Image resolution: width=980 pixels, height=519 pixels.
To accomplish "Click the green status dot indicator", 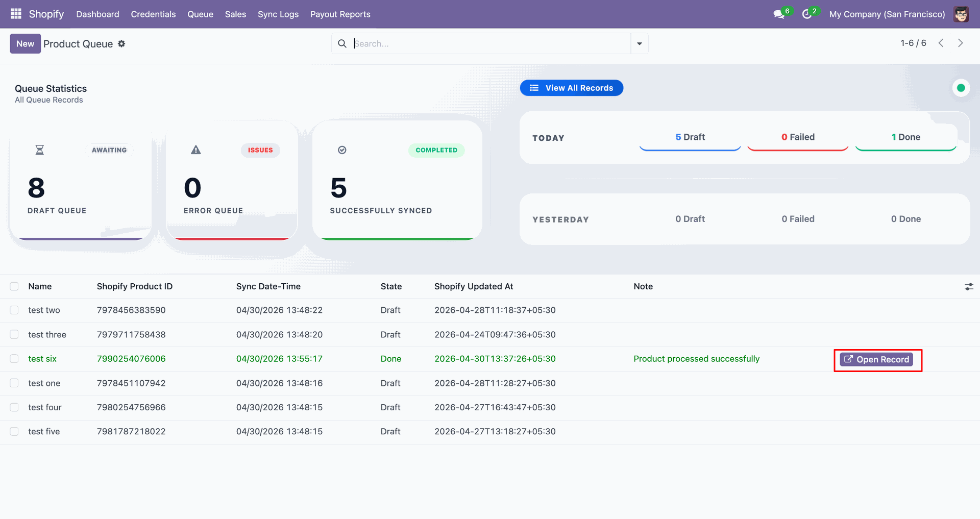I will pyautogui.click(x=961, y=88).
